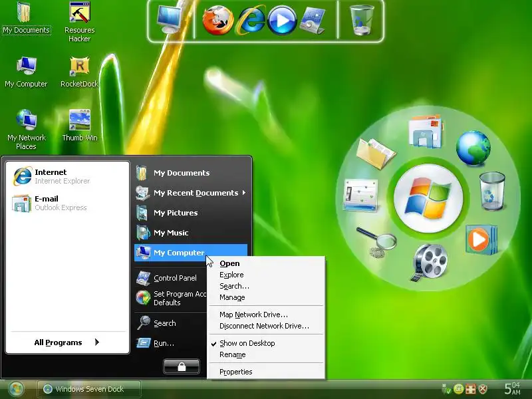Viewport: 532px width, 399px height.
Task: Select Disconnect Network Drive... entry
Action: click(266, 326)
